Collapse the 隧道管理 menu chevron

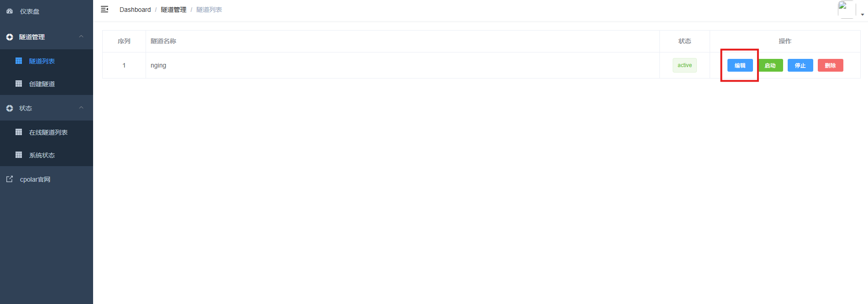(x=81, y=37)
